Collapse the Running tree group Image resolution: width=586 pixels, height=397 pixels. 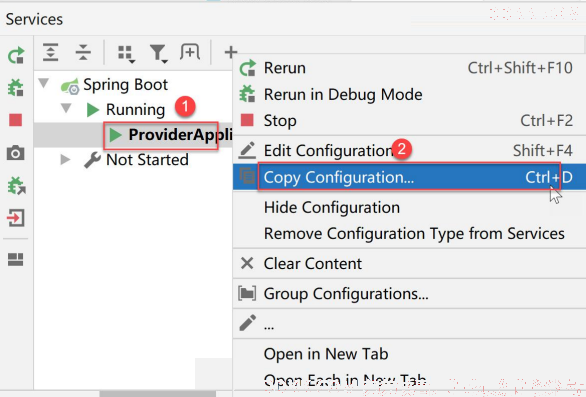pos(66,108)
